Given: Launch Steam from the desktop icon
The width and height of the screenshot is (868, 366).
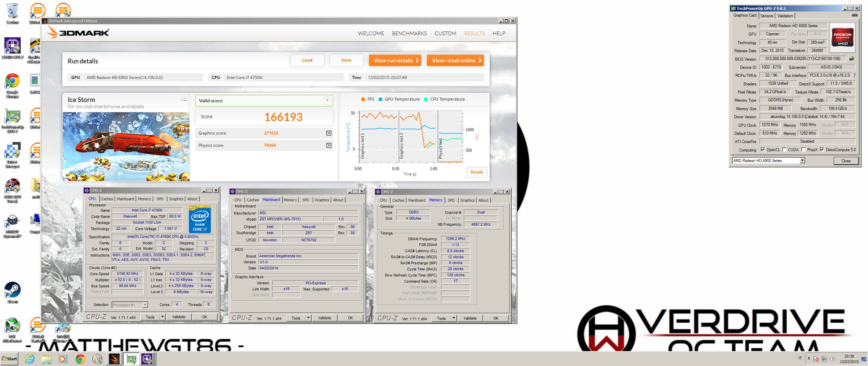Looking at the screenshot, I should (x=12, y=292).
